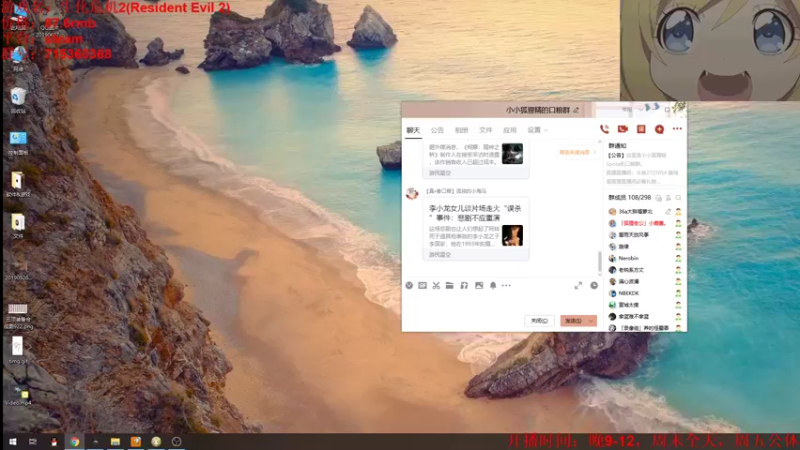Switch to the 应用 apps tab

click(x=510, y=130)
